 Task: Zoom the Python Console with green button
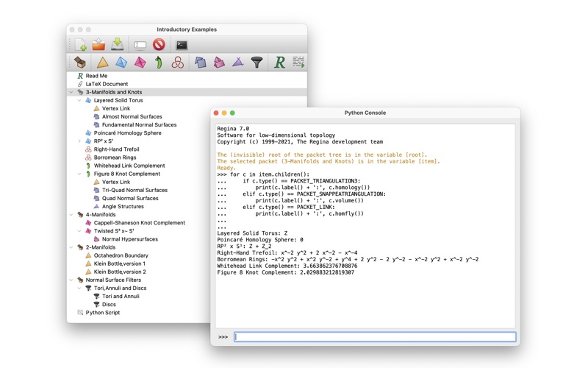point(232,113)
